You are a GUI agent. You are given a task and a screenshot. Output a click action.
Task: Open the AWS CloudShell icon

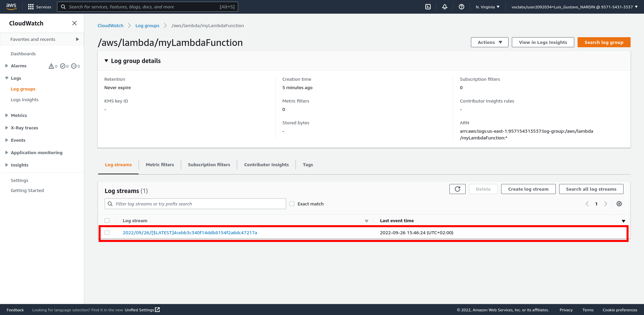[428, 7]
